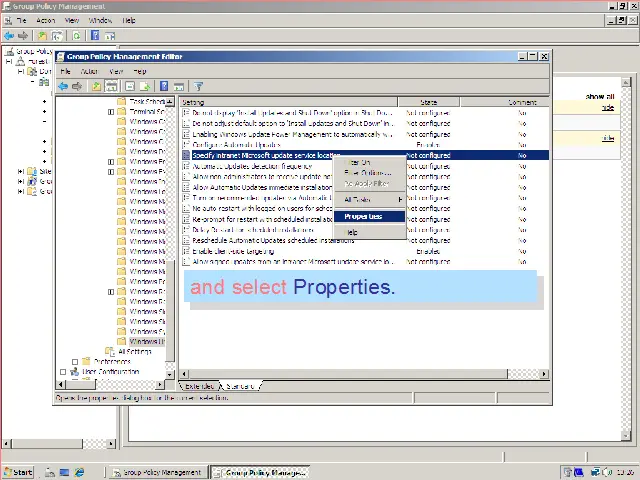The height and width of the screenshot is (480, 640).
Task: Click the Group Policy Management taskbar button
Action: (x=157, y=472)
